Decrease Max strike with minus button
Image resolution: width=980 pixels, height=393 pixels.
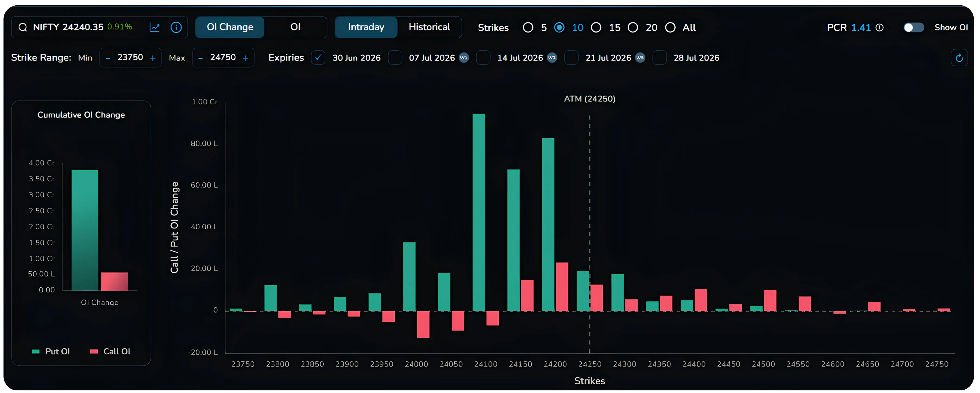coord(201,58)
